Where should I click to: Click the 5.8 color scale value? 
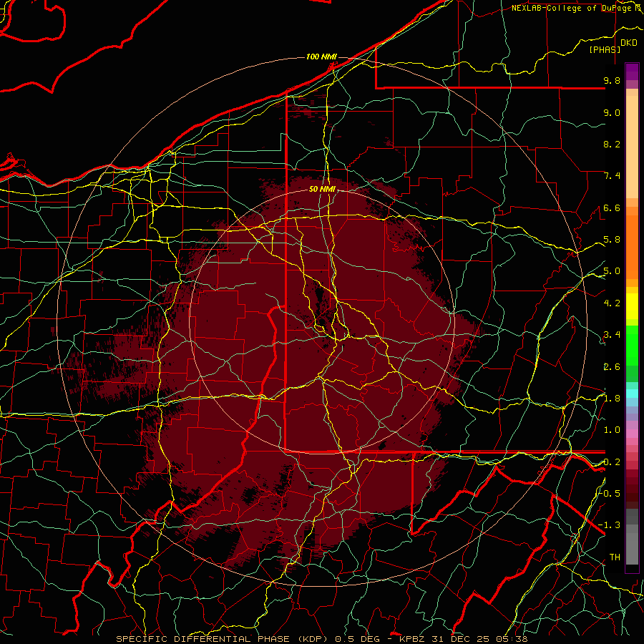pyautogui.click(x=612, y=240)
